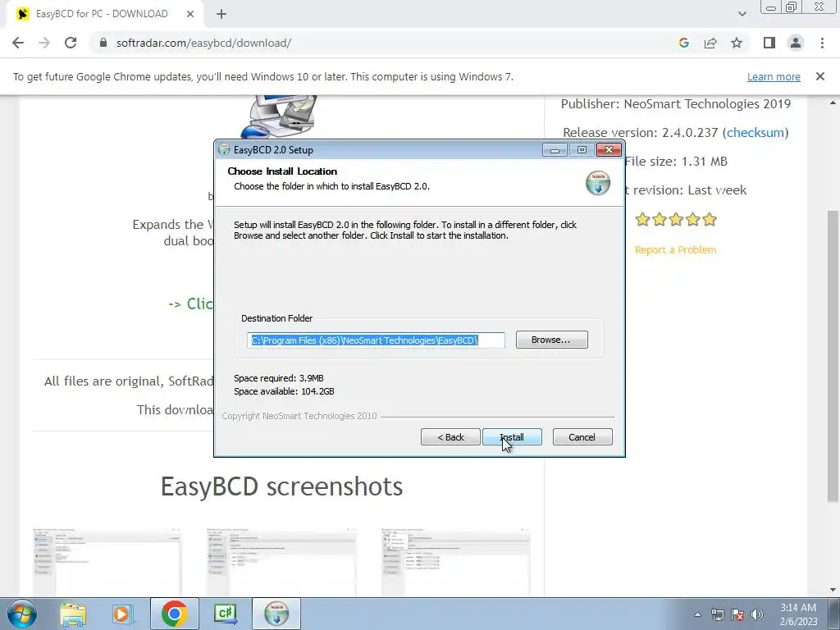Click the page's vertical scrollbar thumb

[833, 356]
